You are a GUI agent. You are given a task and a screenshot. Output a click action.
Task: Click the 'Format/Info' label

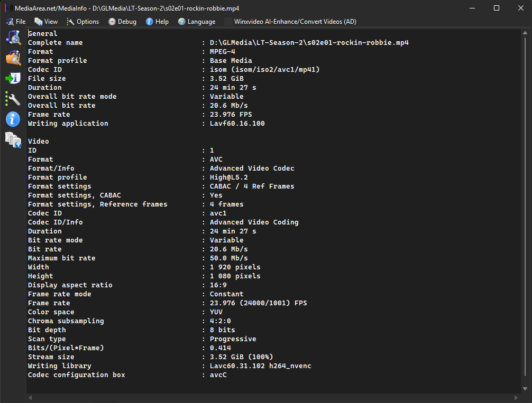coord(51,168)
